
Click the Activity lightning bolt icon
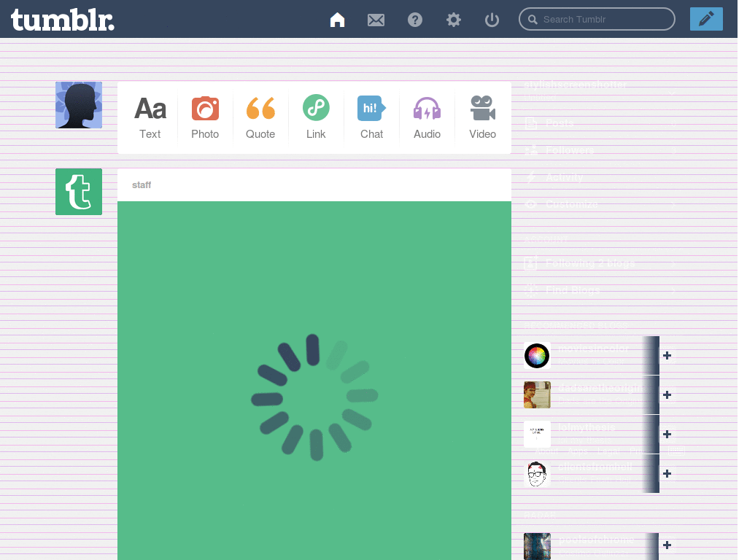531,178
